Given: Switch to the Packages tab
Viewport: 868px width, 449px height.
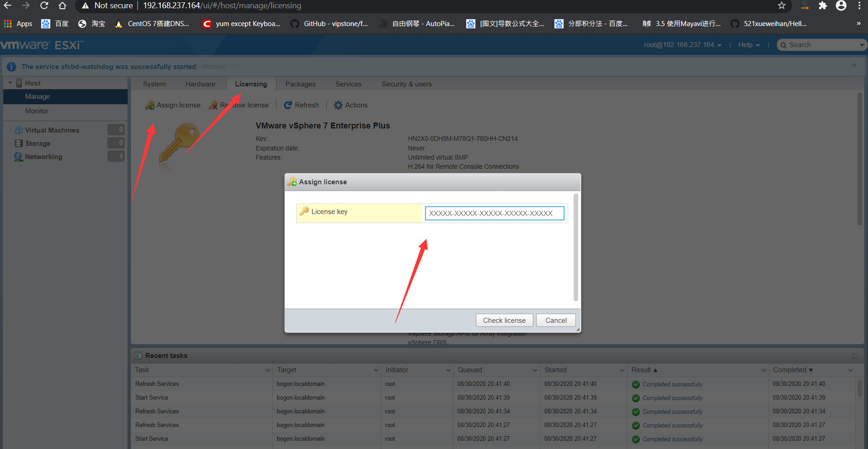Looking at the screenshot, I should (300, 84).
